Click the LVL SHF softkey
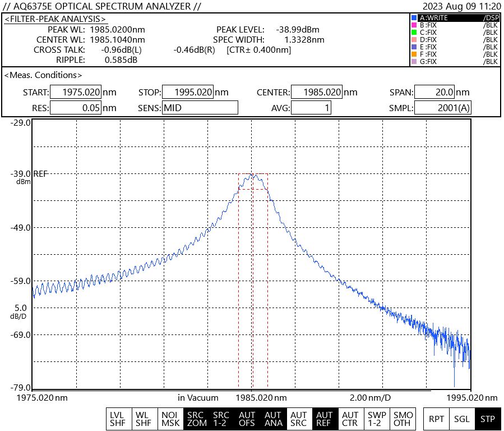The height and width of the screenshot is (431, 504). (x=118, y=419)
